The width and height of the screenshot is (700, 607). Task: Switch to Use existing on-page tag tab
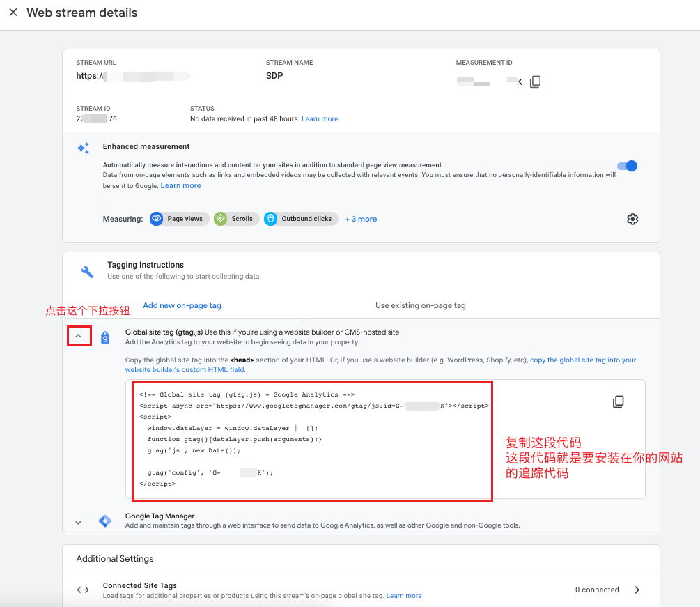pos(421,305)
